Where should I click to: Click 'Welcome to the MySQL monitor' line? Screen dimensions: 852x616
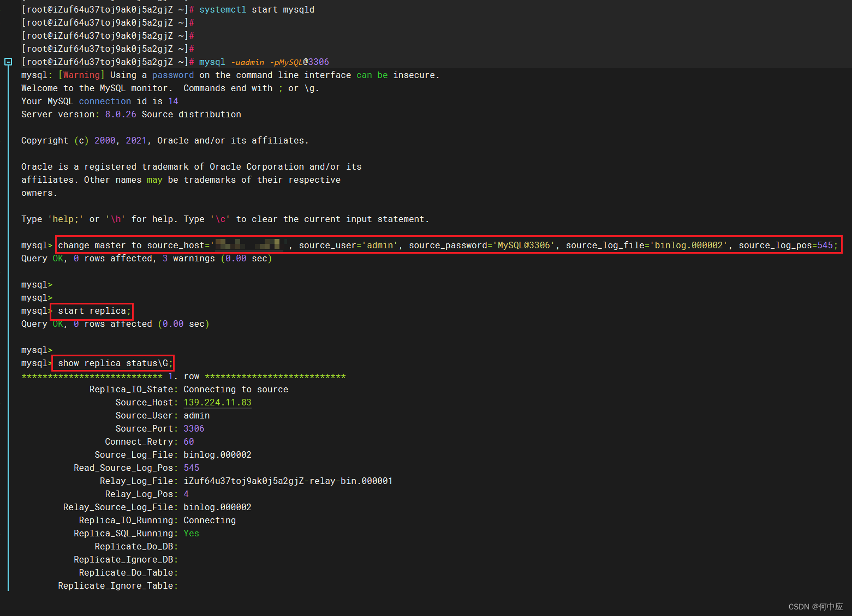click(x=170, y=88)
